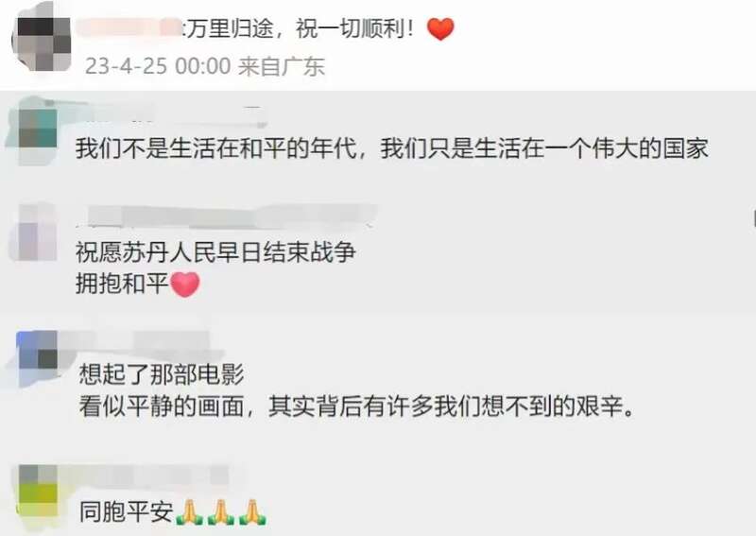Click the timestamp 23-4-25 00:00
This screenshot has height=536, width=756.
pyautogui.click(x=158, y=66)
